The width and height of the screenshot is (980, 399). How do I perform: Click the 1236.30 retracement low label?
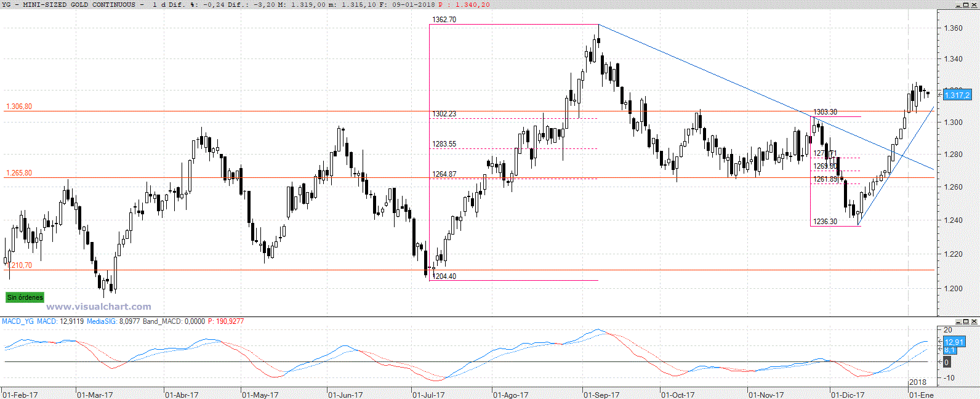(825, 222)
